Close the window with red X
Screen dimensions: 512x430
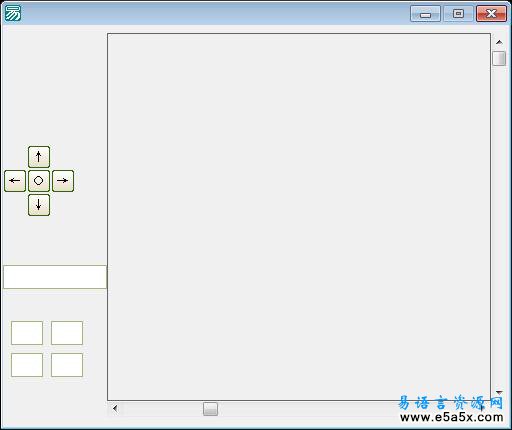491,14
